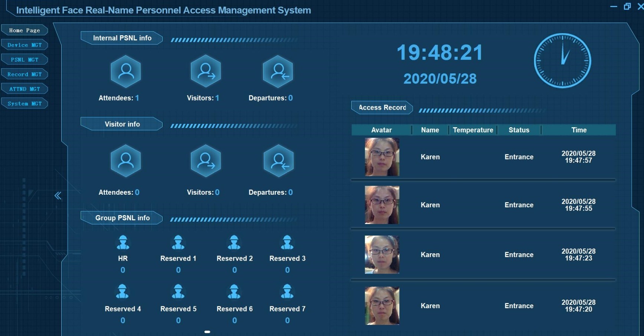Open System MGT settings
This screenshot has width=644, height=336.
pyautogui.click(x=24, y=103)
